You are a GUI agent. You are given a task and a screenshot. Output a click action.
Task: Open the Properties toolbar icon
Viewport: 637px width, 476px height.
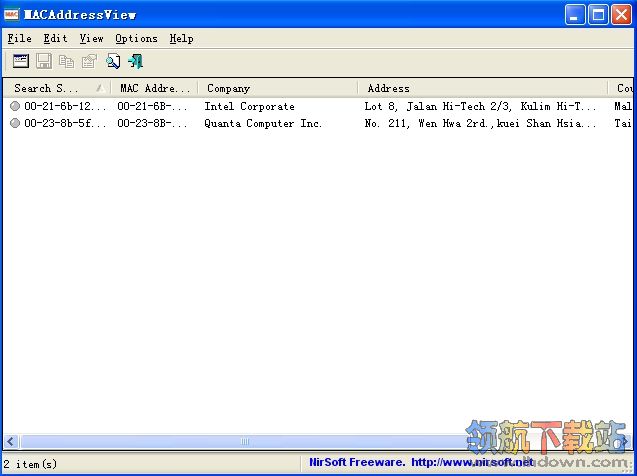[x=89, y=61]
